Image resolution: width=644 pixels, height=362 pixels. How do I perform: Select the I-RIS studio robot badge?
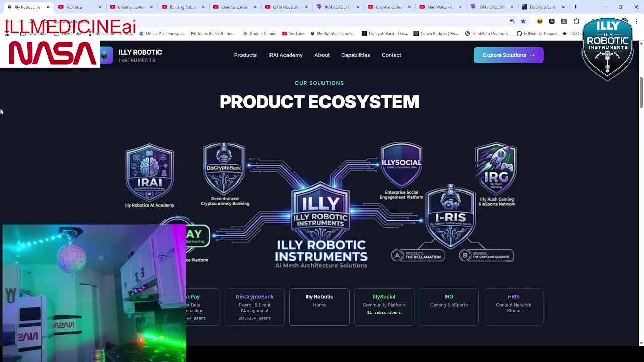tap(450, 216)
